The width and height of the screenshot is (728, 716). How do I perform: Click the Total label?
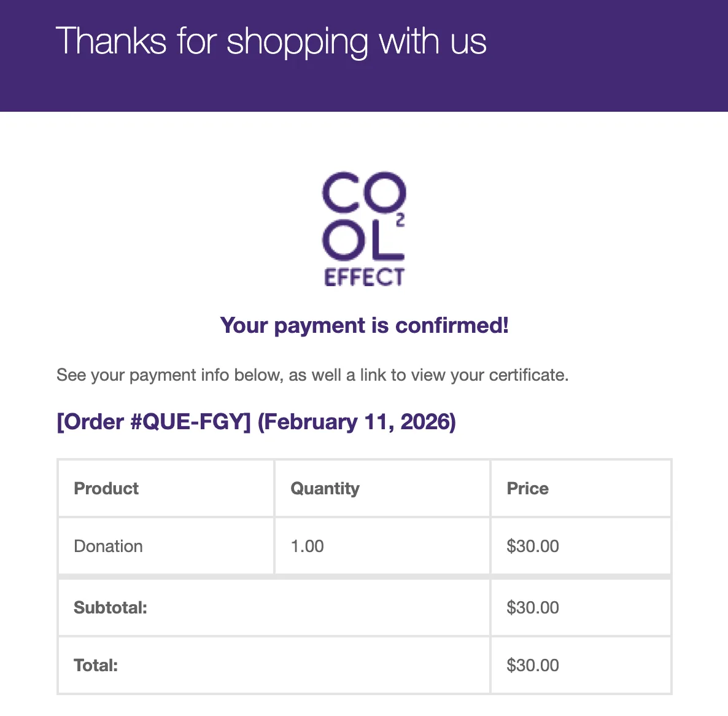pyautogui.click(x=96, y=666)
